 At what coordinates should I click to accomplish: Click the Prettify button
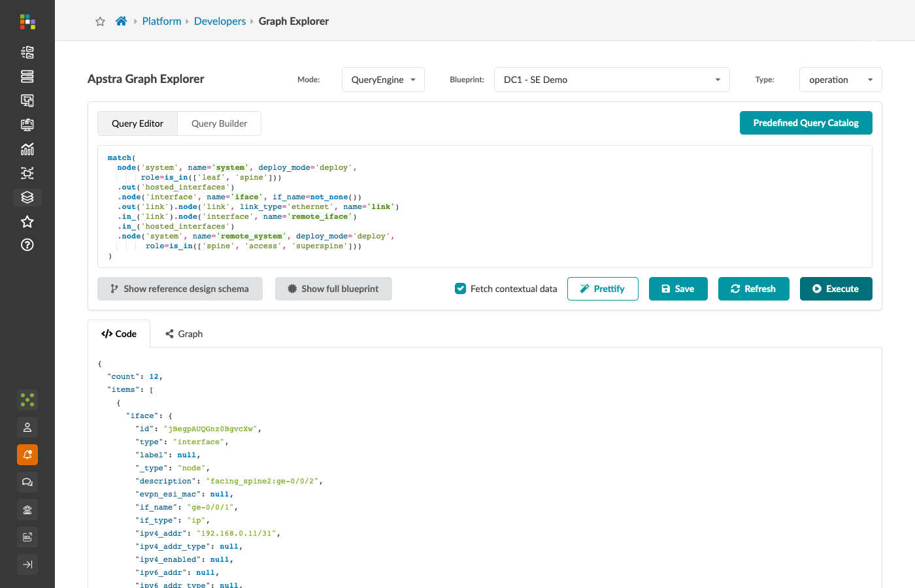603,289
